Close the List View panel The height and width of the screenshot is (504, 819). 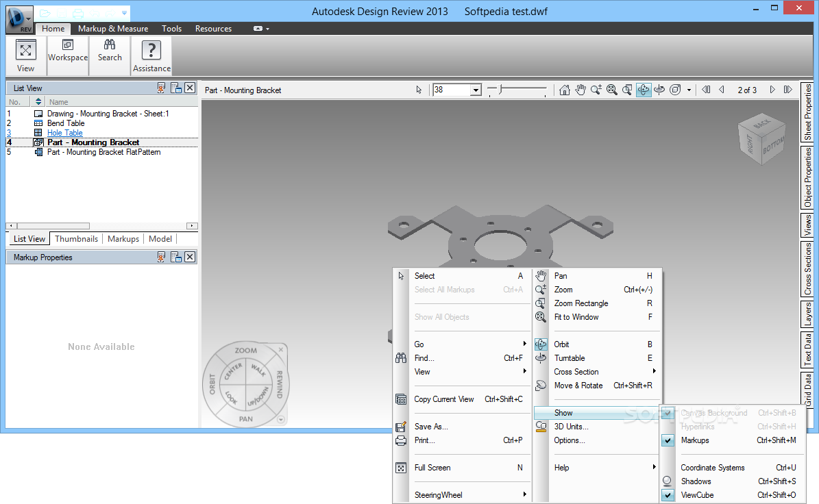[x=190, y=88]
